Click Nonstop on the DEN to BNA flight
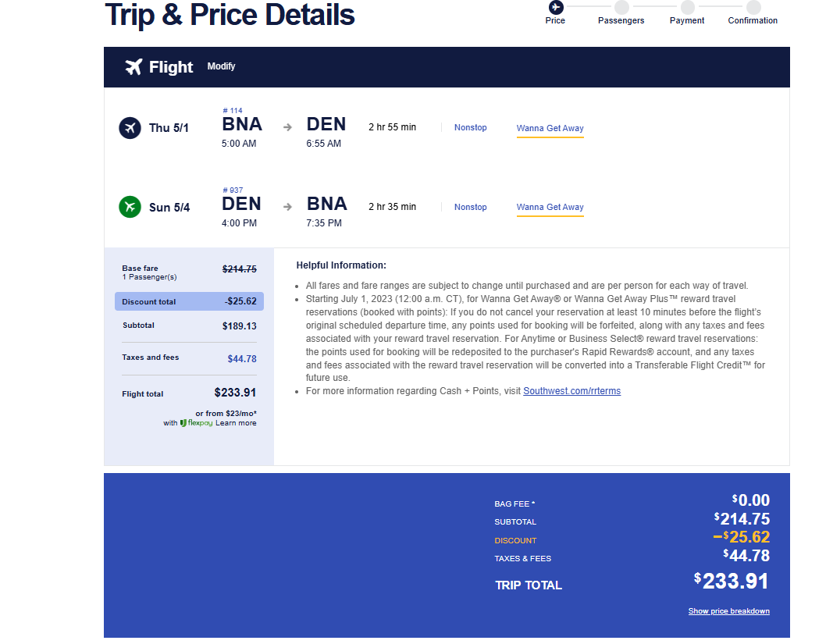Image resolution: width=826 pixels, height=644 pixels. tap(470, 207)
